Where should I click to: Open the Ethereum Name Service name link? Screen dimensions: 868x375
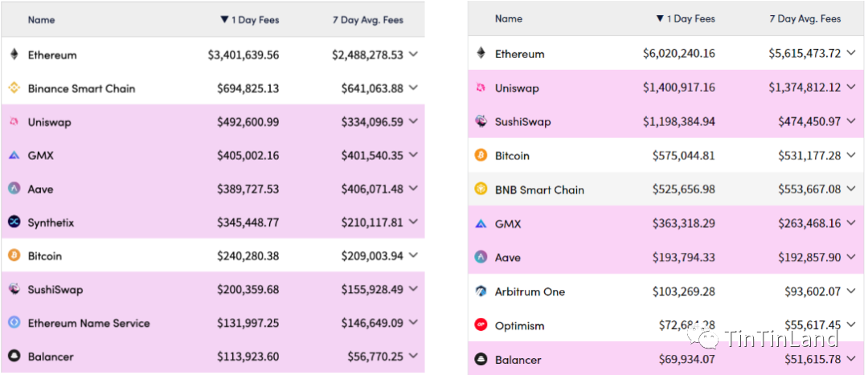coord(88,323)
